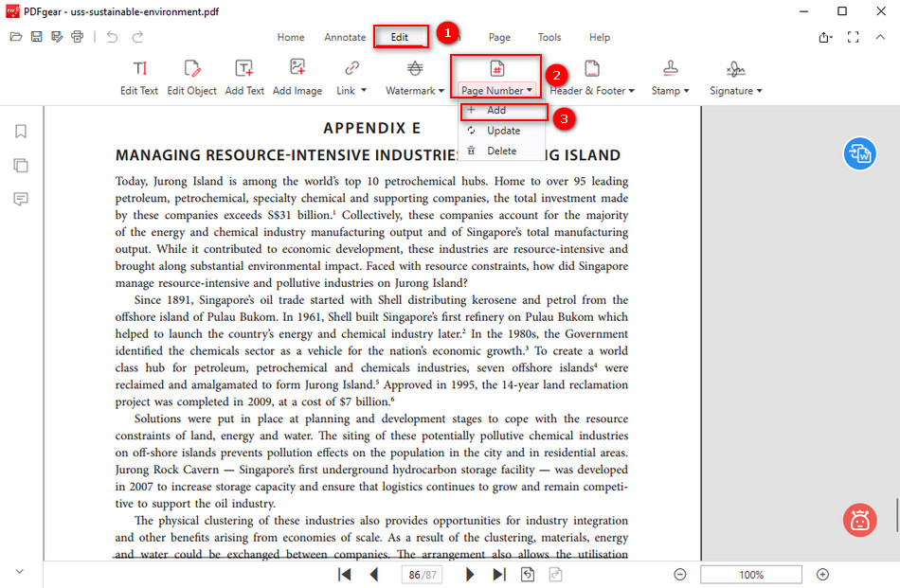Open the translate feature on the page

tap(860, 152)
